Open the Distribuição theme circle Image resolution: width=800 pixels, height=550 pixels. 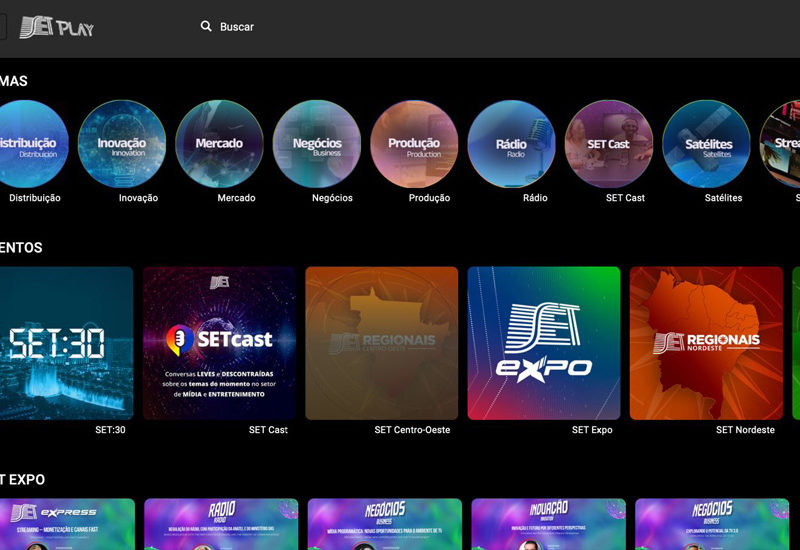(x=31, y=144)
